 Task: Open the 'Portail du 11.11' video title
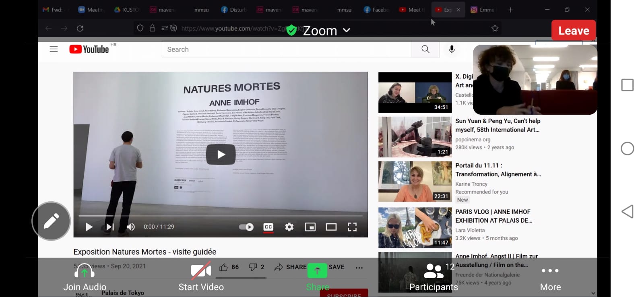(x=498, y=170)
